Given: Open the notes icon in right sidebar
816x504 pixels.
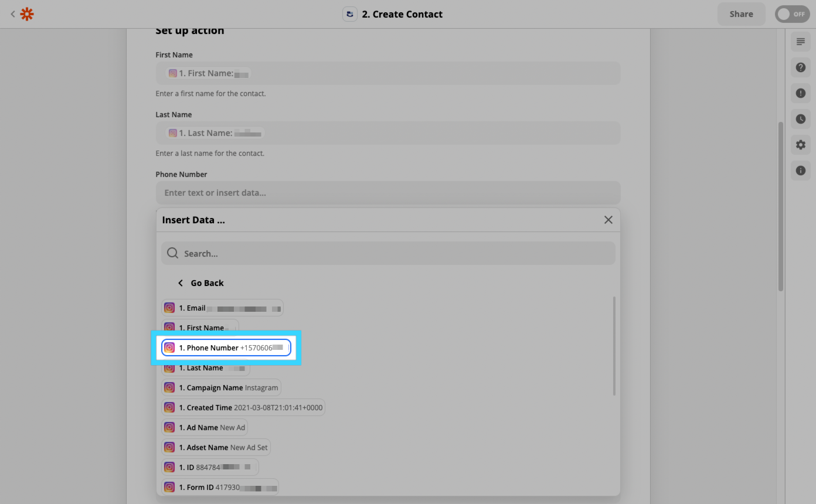Looking at the screenshot, I should 801,42.
